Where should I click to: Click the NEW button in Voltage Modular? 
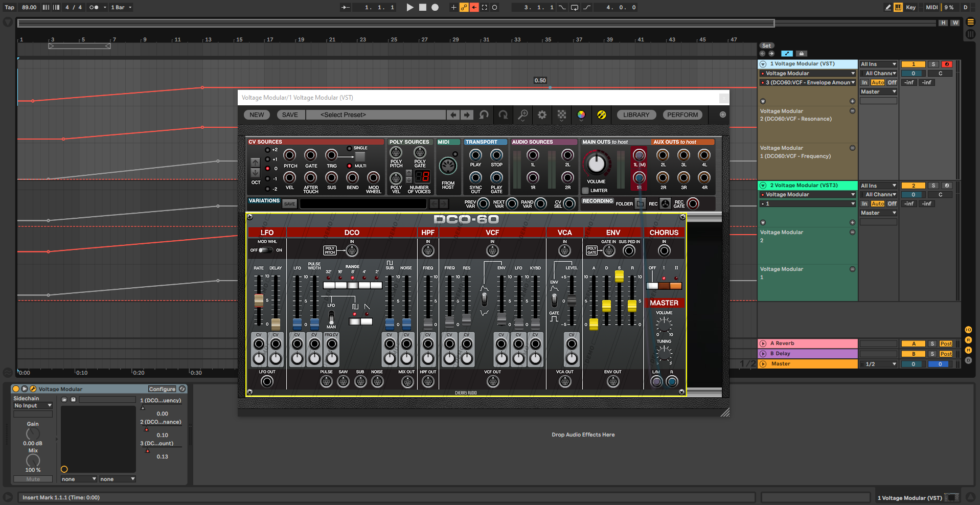[x=257, y=115]
